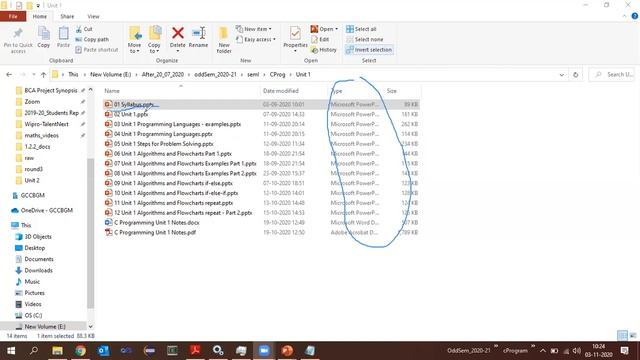Open OneDrive - GCCBGM in navigation pane

47,210
